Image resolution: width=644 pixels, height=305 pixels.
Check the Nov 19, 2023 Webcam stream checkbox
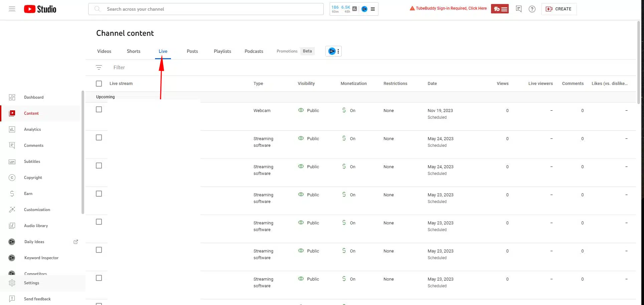(99, 109)
